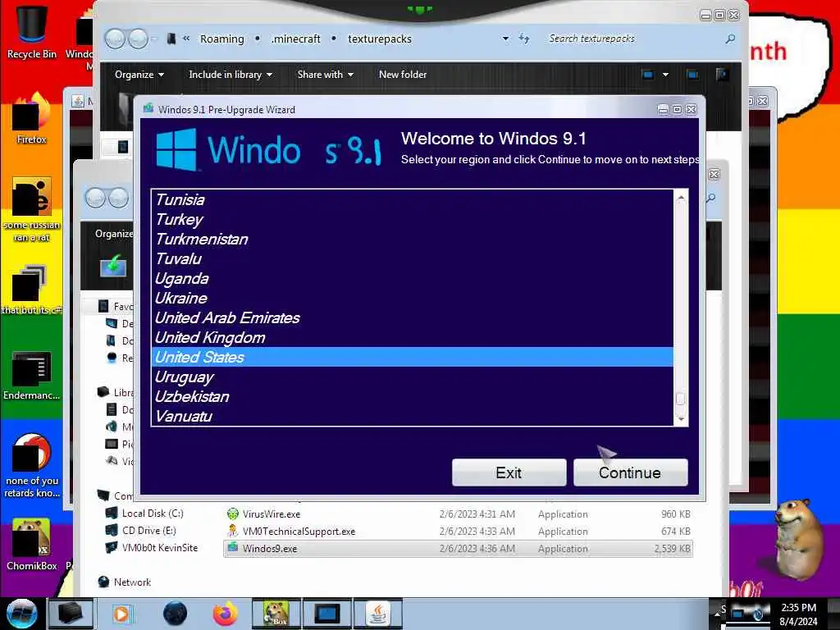The image size is (840, 630).
Task: Open ChomikBox desktop icon
Action: pos(32,544)
